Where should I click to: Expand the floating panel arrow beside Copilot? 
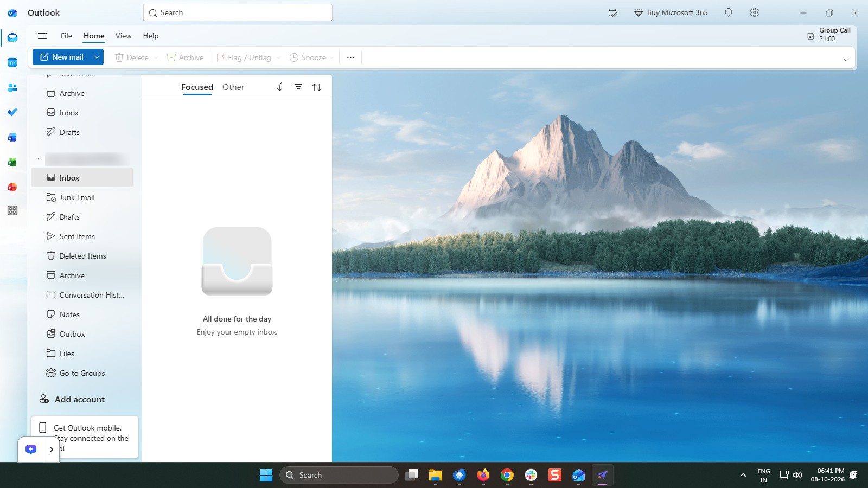point(52,449)
